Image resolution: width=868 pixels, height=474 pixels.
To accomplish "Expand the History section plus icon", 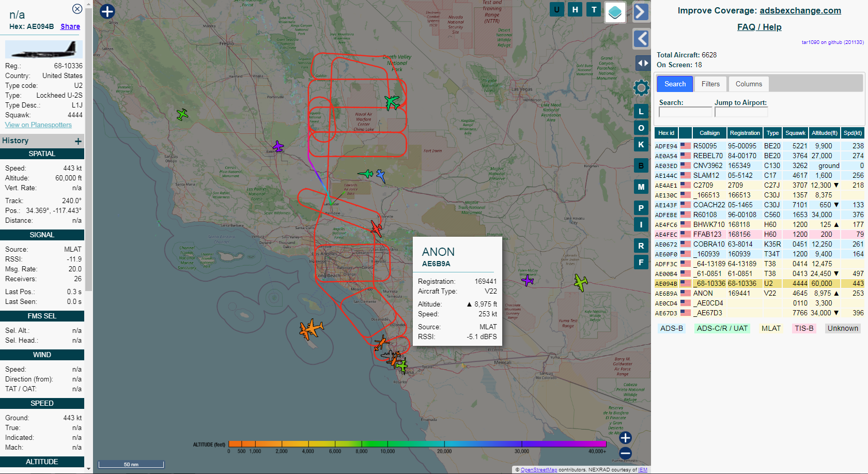I will 78,141.
